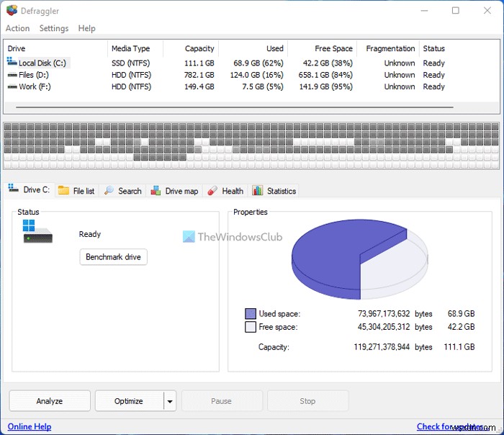
Task: Close the Defraggler window
Action: 487,11
